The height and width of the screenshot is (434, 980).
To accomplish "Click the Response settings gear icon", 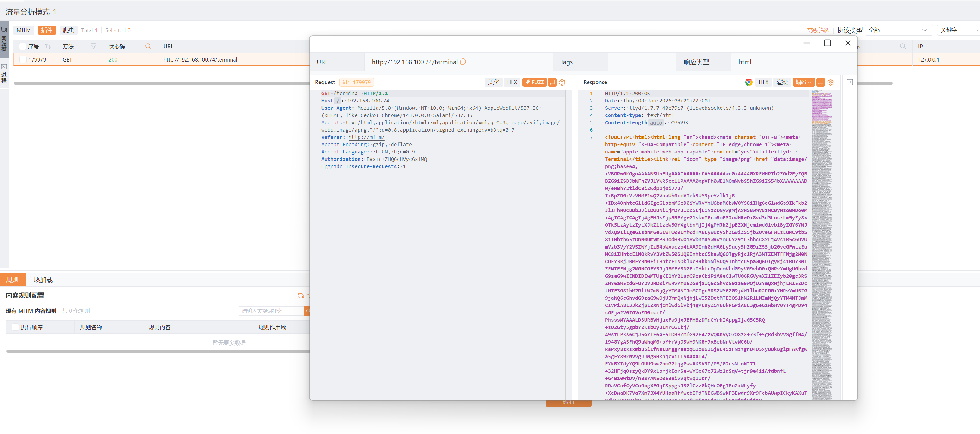I will pyautogui.click(x=831, y=82).
